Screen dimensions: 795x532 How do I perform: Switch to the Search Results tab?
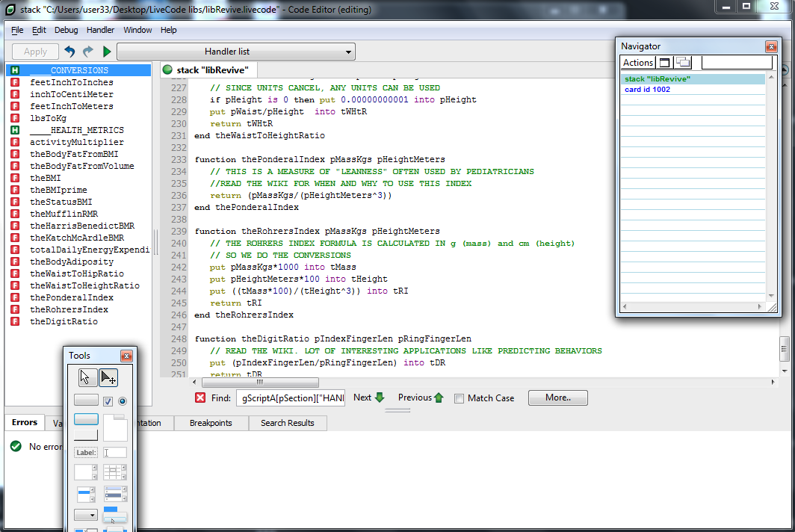point(288,423)
